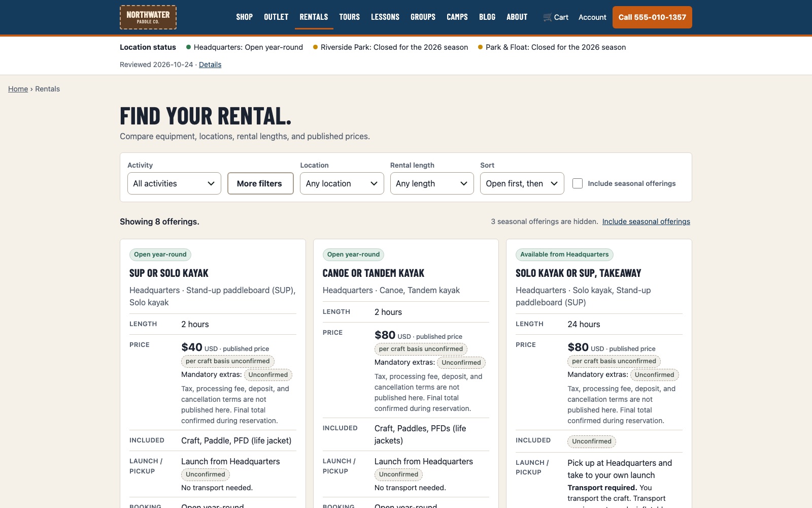
Task: Click the Reviewed 2026-10-24 date
Action: coord(156,65)
